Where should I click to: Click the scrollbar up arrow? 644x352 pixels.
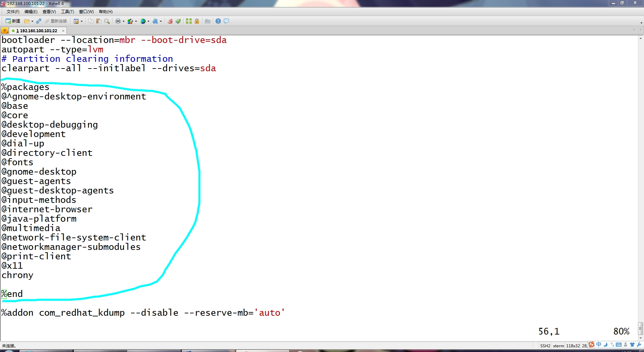(x=640, y=38)
